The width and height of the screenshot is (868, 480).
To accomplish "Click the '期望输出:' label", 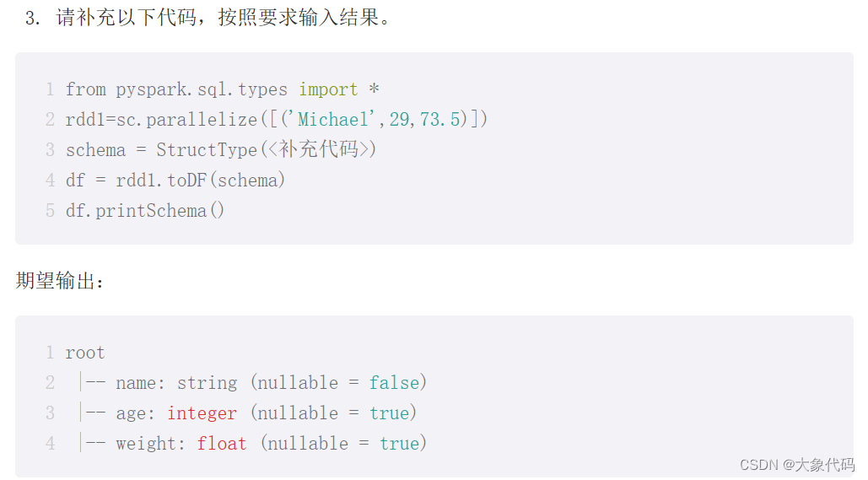I will click(60, 281).
